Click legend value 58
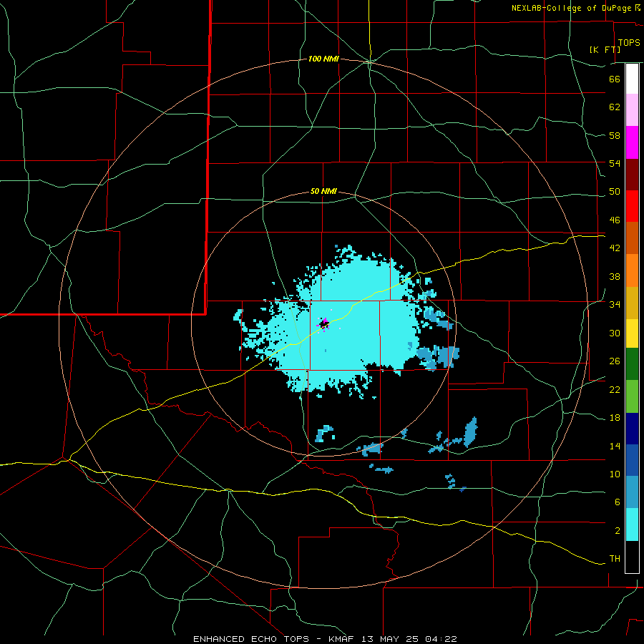 click(615, 135)
